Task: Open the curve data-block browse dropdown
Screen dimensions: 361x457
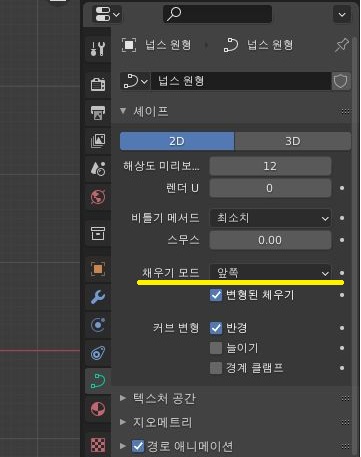Action: tap(135, 81)
